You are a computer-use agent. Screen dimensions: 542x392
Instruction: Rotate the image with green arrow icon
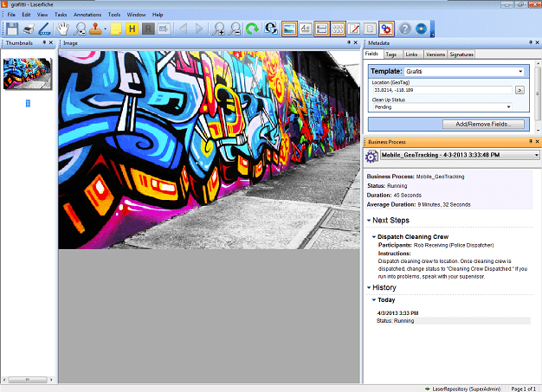pos(252,29)
